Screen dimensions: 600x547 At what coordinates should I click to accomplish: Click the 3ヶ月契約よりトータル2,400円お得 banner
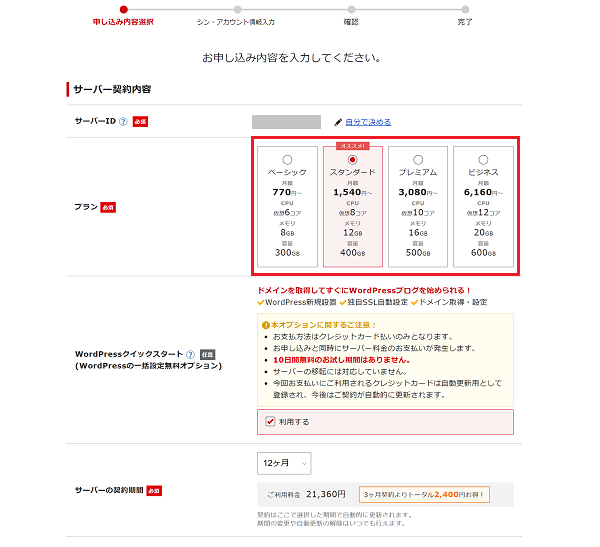pos(424,495)
